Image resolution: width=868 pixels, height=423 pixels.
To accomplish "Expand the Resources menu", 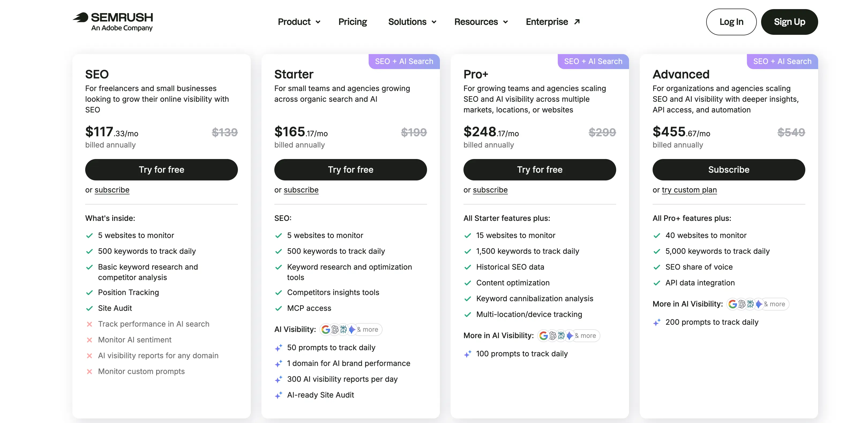I will [481, 22].
